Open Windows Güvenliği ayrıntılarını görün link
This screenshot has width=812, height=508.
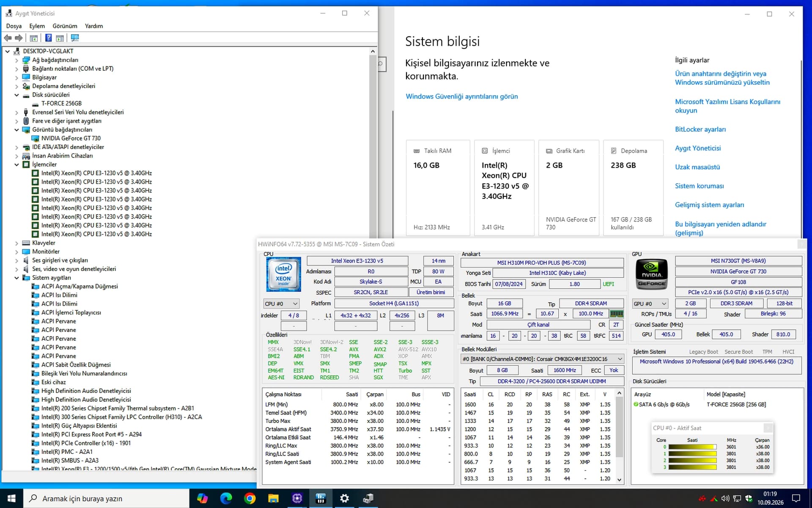[x=462, y=97]
